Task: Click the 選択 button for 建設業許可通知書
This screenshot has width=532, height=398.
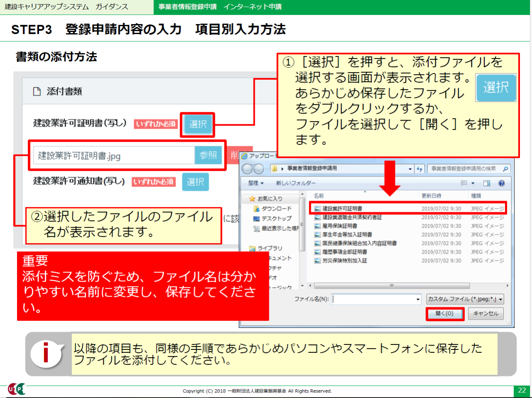Action: pyautogui.click(x=195, y=182)
